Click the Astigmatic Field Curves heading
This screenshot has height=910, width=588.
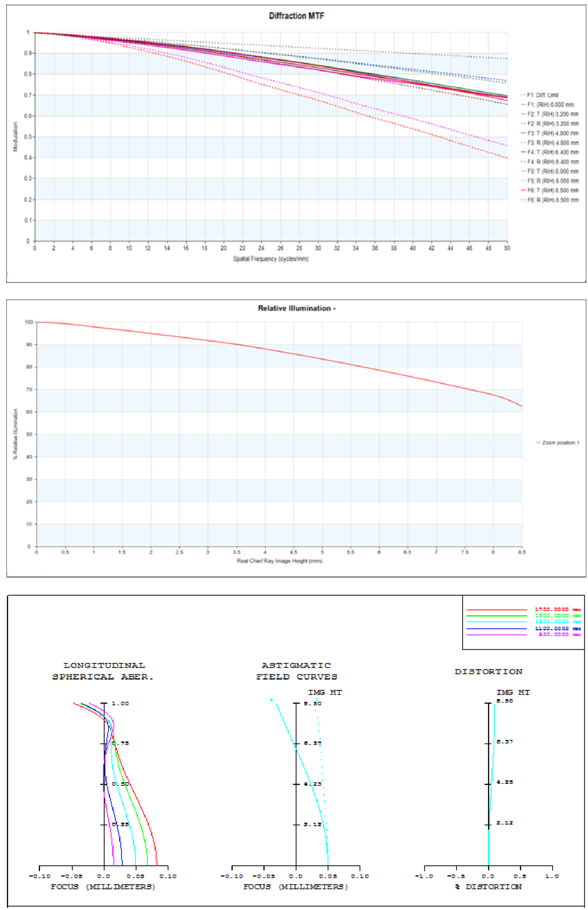click(297, 671)
